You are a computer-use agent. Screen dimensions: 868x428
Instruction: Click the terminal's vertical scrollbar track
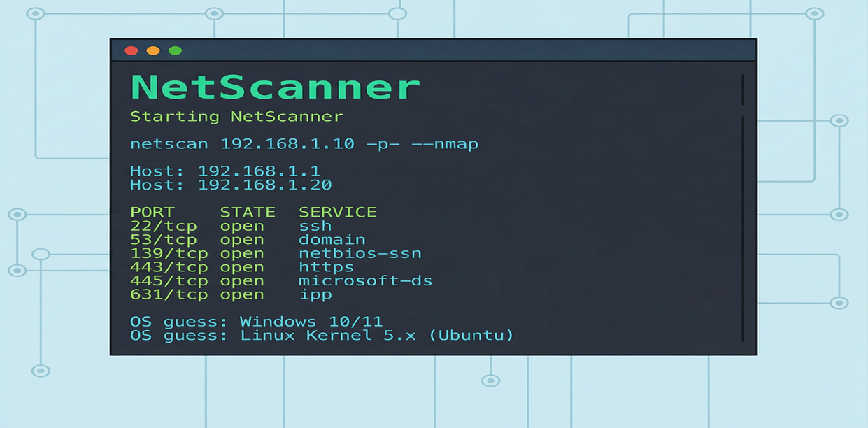(742, 229)
